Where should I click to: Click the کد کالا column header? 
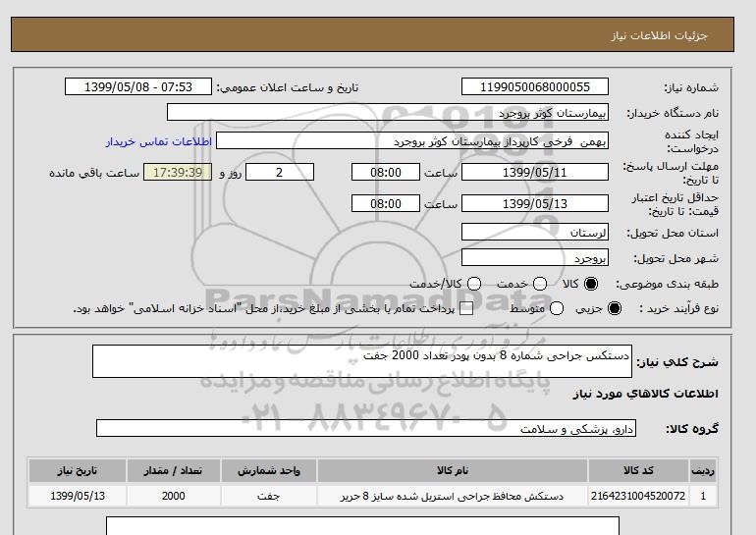coord(638,470)
